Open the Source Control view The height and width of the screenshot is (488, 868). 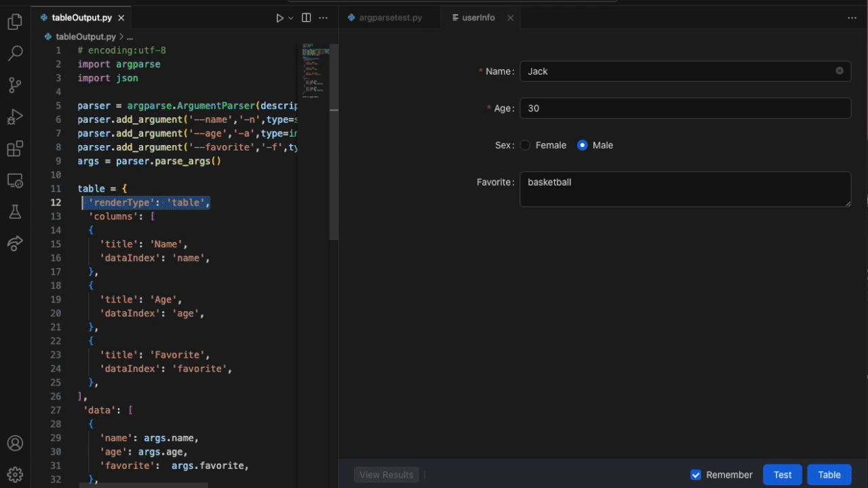pyautogui.click(x=15, y=85)
